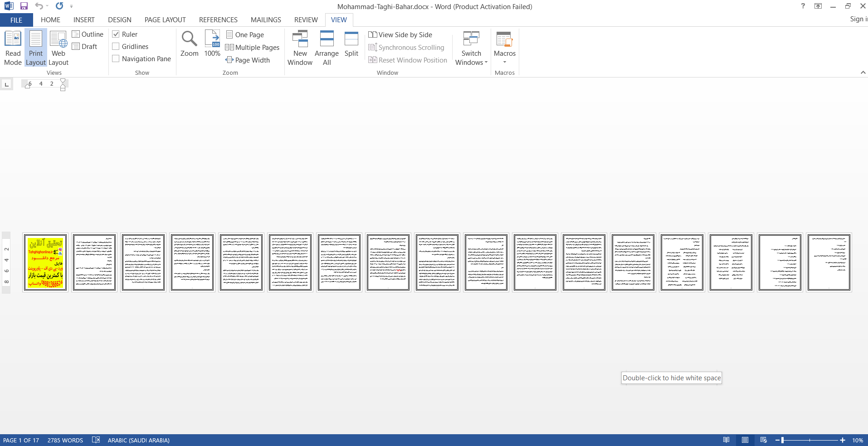
Task: Uncheck the Ruler checkbox
Action: [x=116, y=34]
